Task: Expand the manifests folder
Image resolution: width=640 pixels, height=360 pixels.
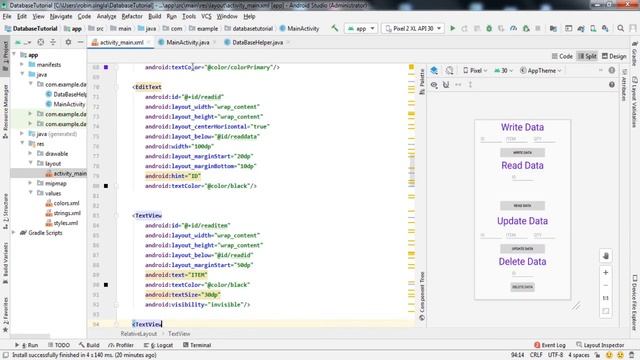Action: coord(22,64)
